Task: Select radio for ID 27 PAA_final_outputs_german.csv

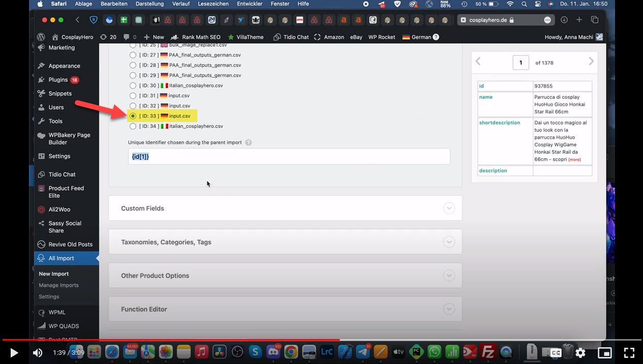Action: pyautogui.click(x=133, y=55)
